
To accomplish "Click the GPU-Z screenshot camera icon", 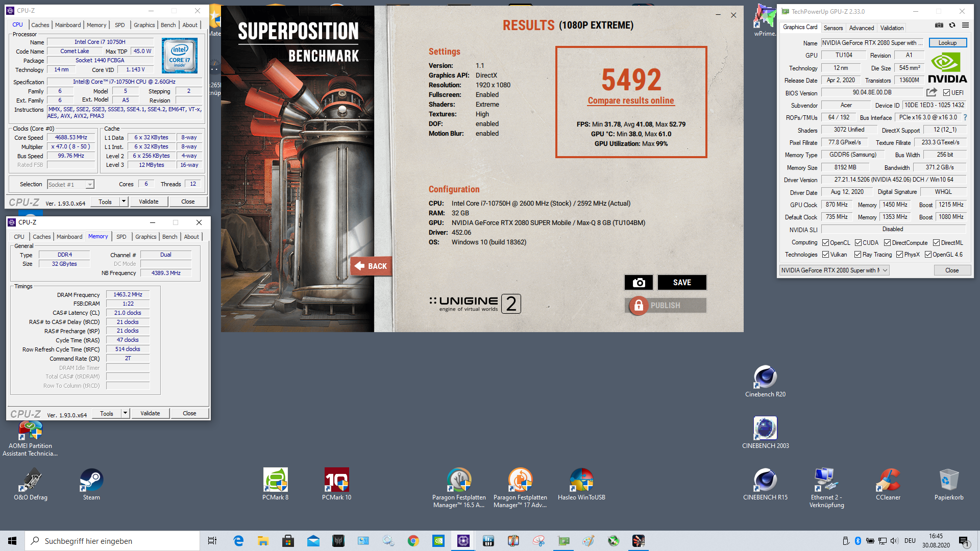I will 939,25.
